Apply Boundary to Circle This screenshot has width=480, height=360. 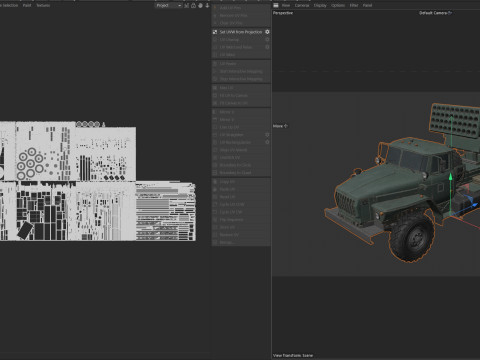pos(241,165)
